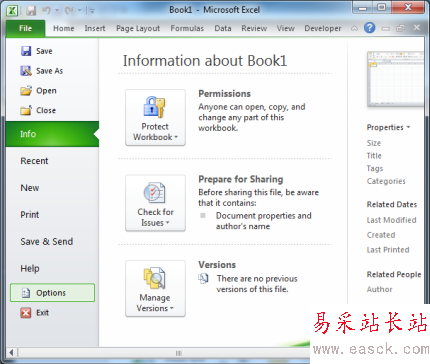This screenshot has width=430, height=364.
Task: Click the Open folder icon in sidebar
Action: [x=26, y=91]
